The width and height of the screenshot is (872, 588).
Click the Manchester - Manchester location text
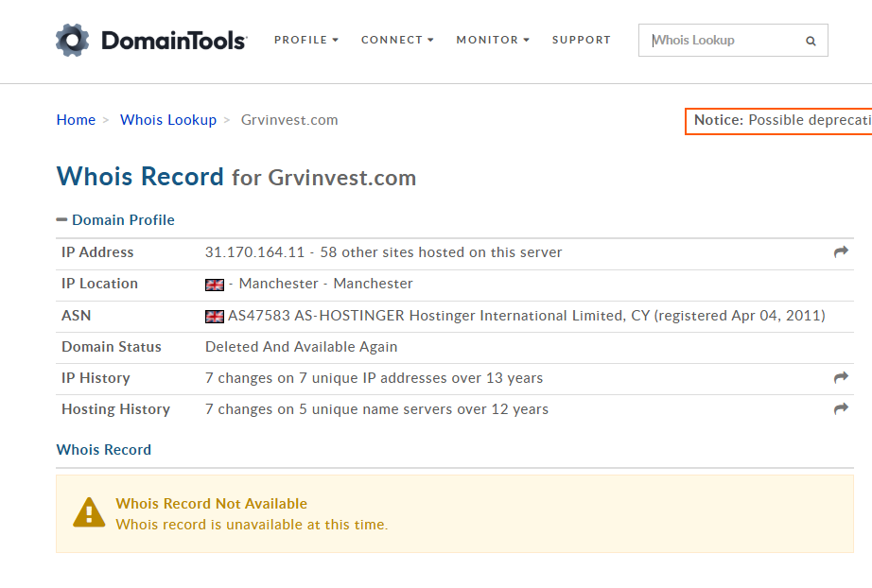(326, 284)
